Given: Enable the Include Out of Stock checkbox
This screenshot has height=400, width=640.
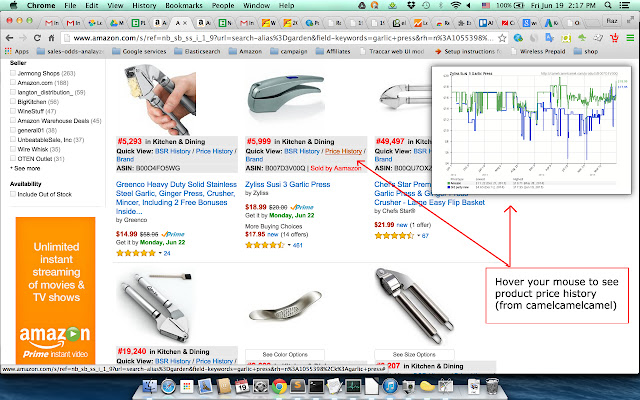Looking at the screenshot, I should (x=13, y=194).
